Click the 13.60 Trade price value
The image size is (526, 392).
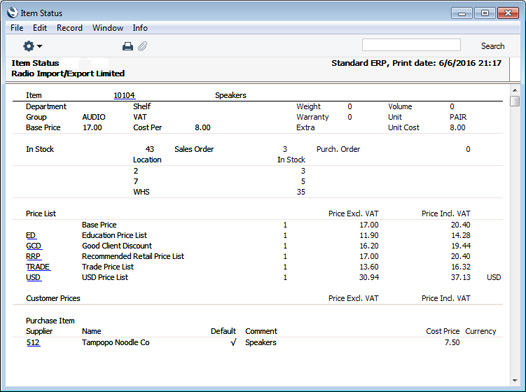pos(369,267)
